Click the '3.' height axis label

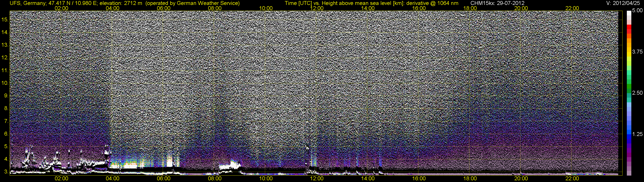(6, 172)
